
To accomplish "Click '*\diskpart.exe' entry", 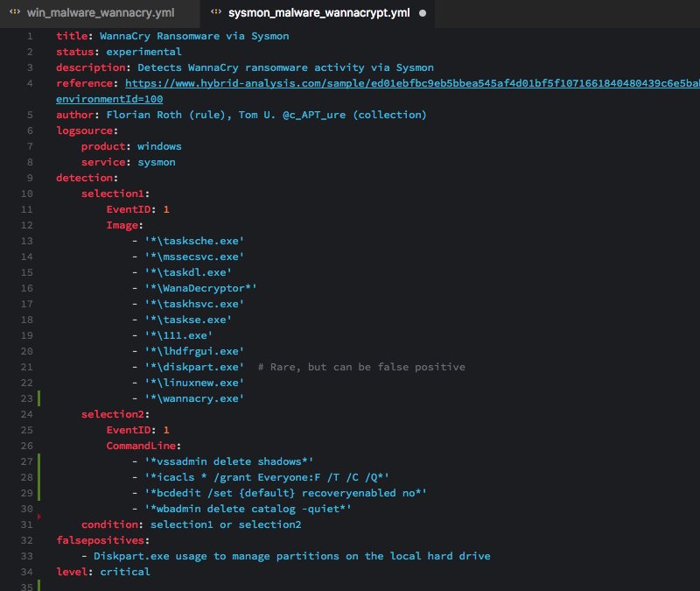I will (194, 367).
